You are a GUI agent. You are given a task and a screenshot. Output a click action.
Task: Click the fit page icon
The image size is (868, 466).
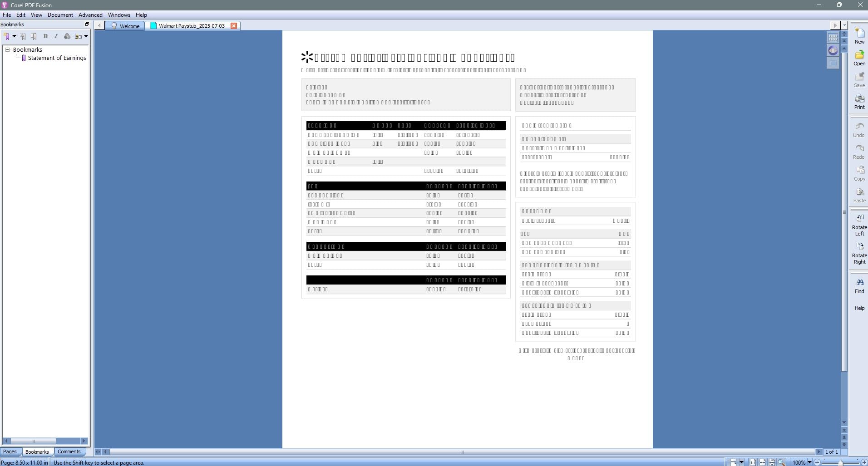pyautogui.click(x=772, y=462)
